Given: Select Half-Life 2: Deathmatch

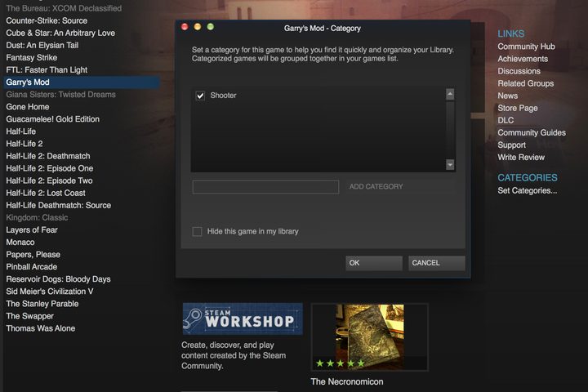Looking at the screenshot, I should pyautogui.click(x=48, y=156).
